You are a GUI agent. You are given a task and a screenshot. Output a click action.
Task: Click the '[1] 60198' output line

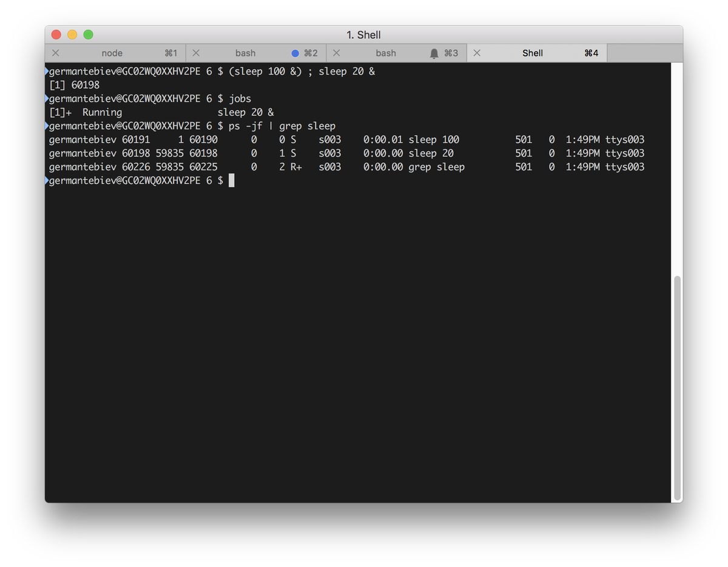click(74, 85)
